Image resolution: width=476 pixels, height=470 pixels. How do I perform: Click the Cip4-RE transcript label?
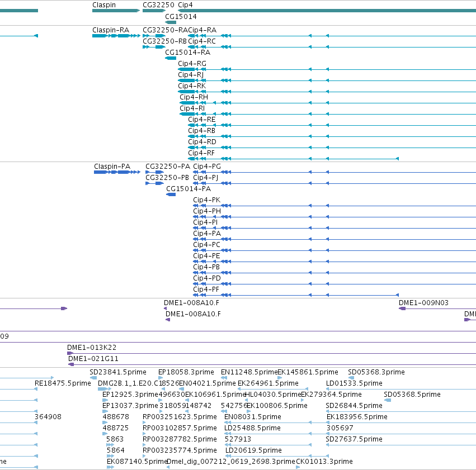(201, 120)
